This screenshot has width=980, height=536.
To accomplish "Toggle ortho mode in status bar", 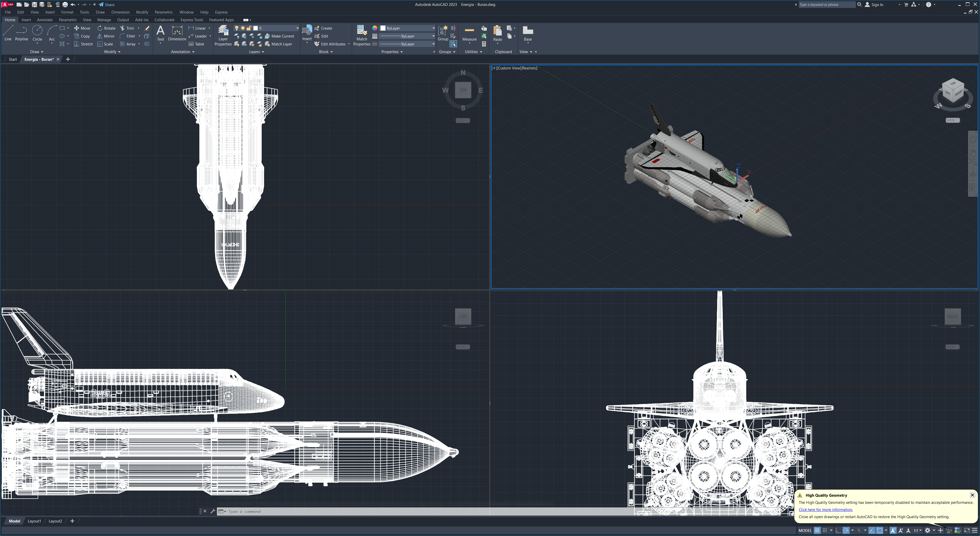I will pos(838,530).
